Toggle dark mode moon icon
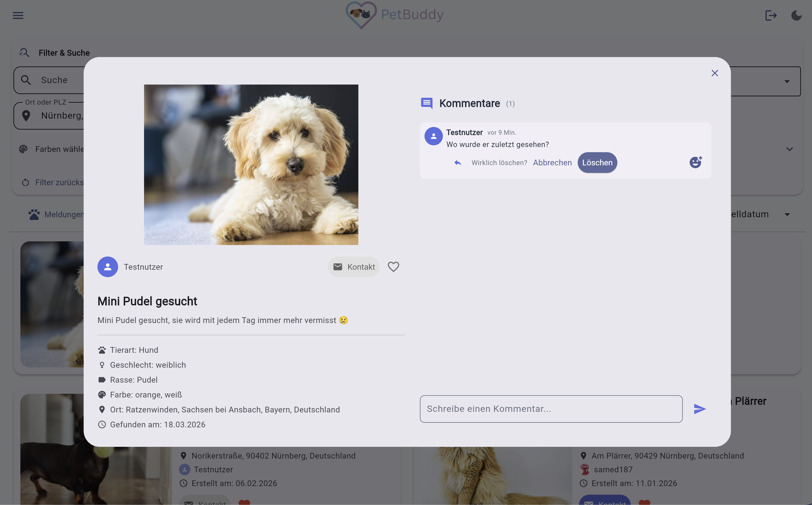Image resolution: width=812 pixels, height=505 pixels. [796, 15]
